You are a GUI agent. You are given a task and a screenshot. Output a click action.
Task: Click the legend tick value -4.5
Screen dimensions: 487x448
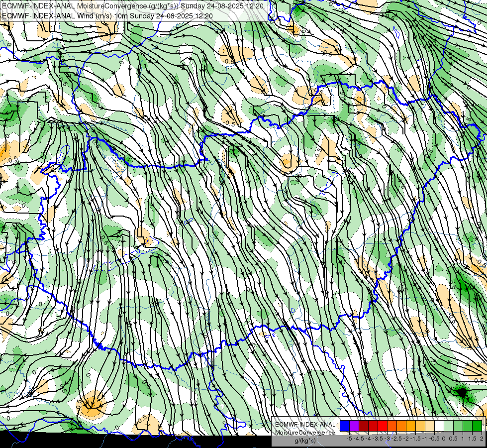359,439
